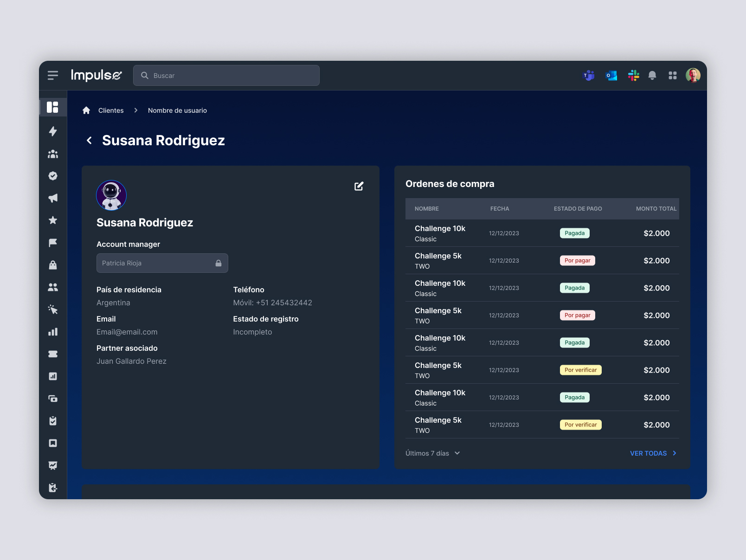
Task: Select bar chart icon in sidebar
Action: [53, 332]
